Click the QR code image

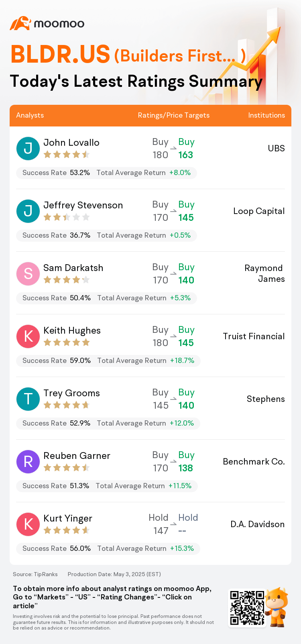point(247,607)
